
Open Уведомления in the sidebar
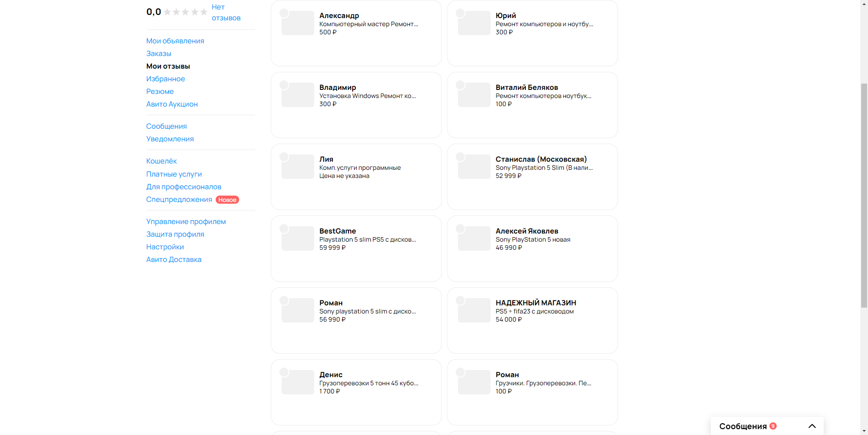[x=170, y=139]
